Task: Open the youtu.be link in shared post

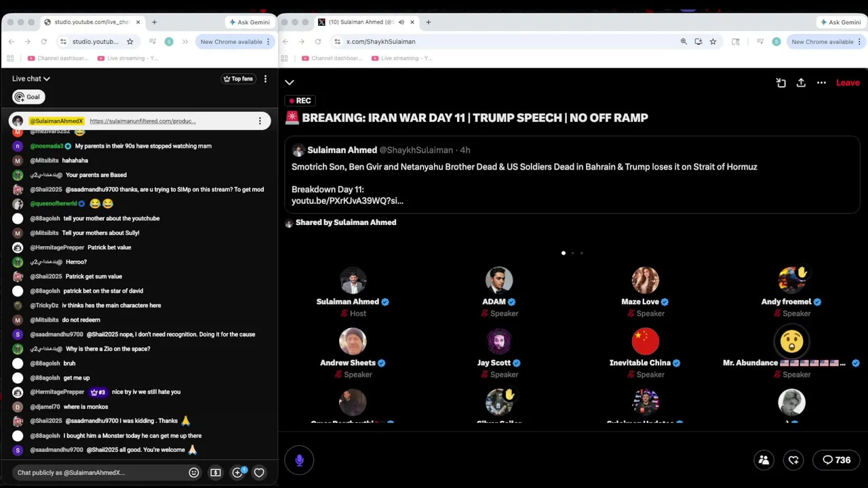Action: 347,201
